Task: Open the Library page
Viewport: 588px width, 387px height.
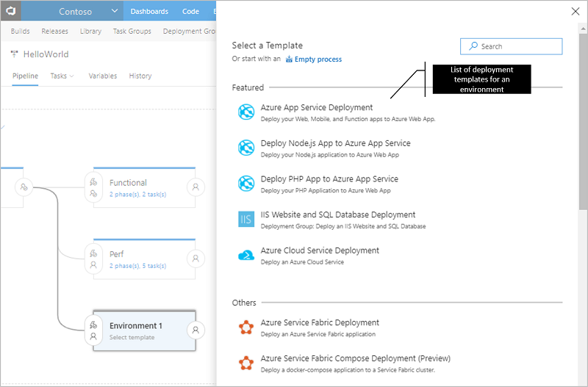Action: click(90, 31)
